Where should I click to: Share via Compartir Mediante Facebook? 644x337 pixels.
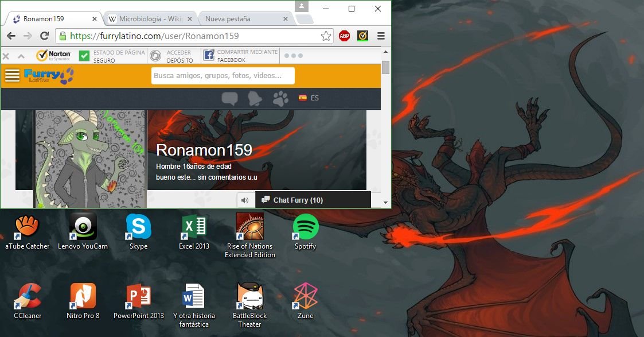tap(241, 56)
